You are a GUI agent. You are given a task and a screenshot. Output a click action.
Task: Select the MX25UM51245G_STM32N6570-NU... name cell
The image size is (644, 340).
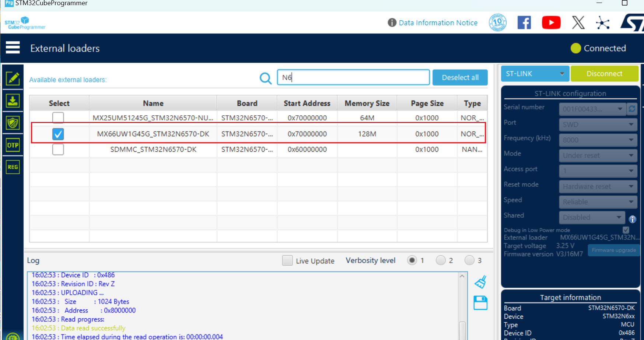tap(153, 118)
